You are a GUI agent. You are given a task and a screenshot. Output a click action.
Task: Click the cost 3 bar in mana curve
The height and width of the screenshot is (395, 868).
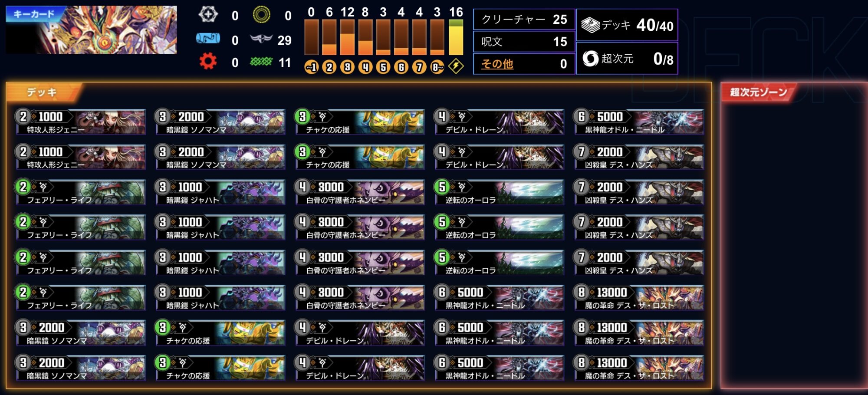click(x=347, y=37)
